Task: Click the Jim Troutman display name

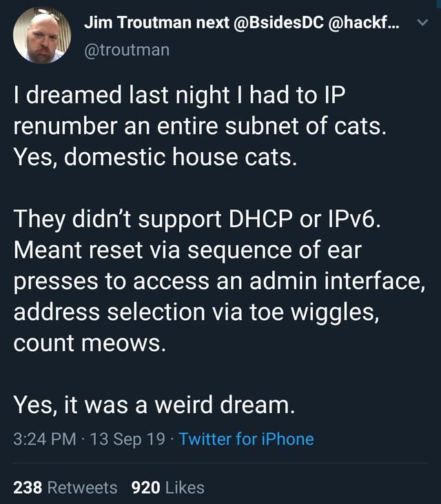Action: [139, 23]
